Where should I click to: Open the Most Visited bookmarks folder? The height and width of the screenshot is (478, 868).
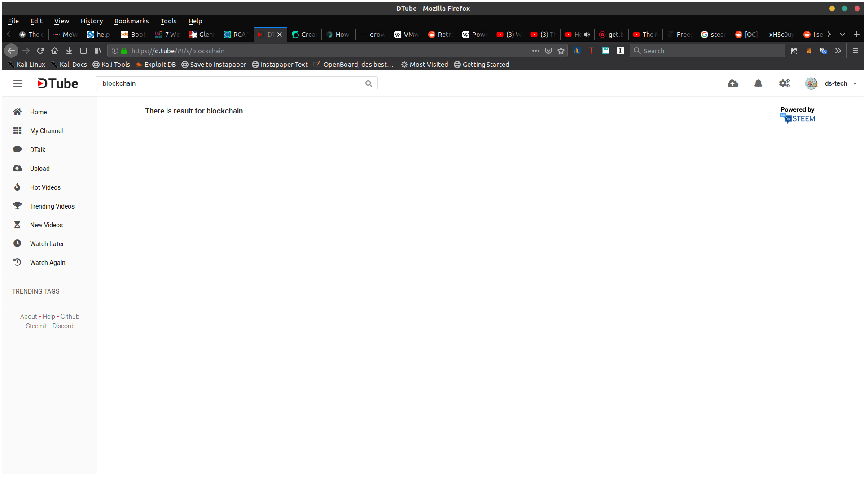point(425,65)
